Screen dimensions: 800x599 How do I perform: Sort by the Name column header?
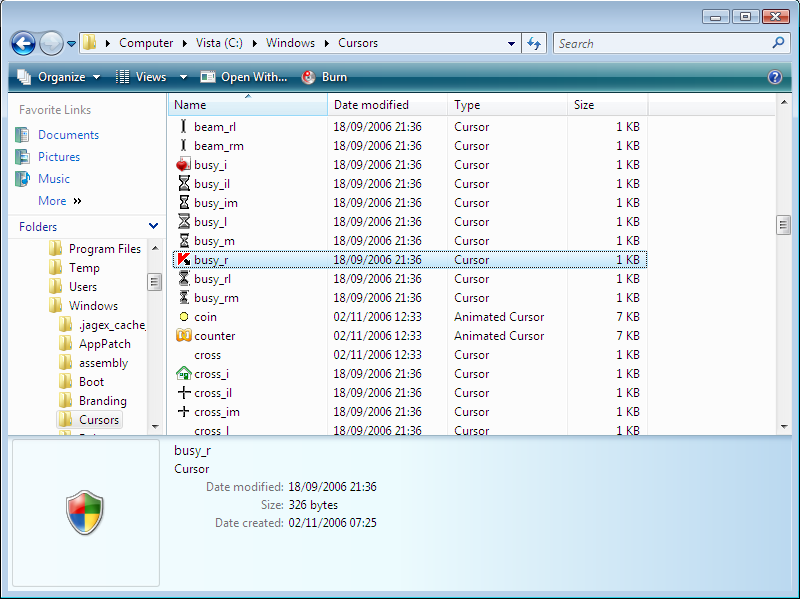(x=248, y=105)
